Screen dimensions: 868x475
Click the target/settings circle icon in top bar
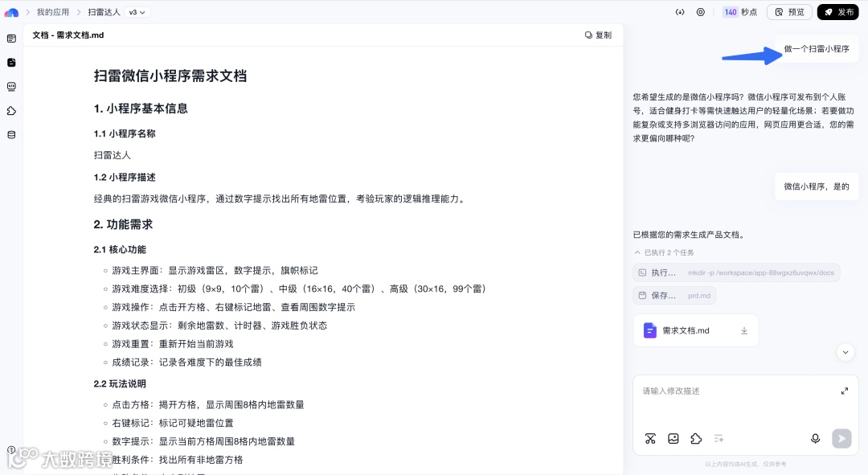click(x=701, y=12)
